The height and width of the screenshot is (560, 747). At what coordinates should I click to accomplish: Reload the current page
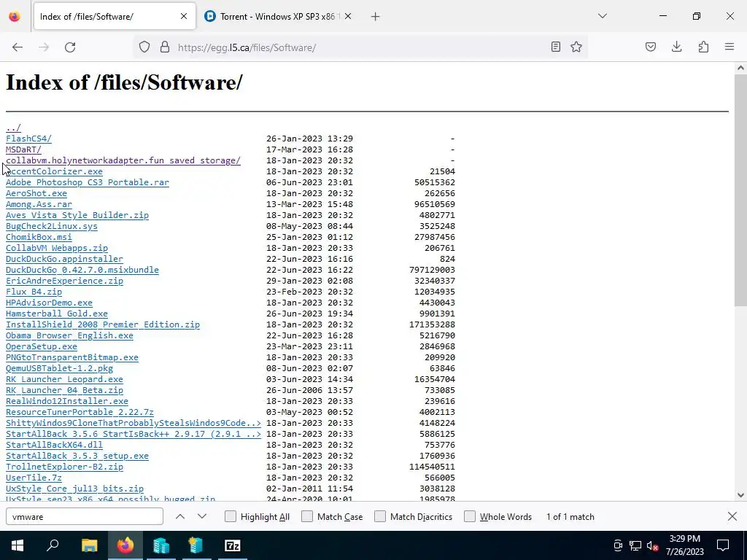[x=70, y=47]
